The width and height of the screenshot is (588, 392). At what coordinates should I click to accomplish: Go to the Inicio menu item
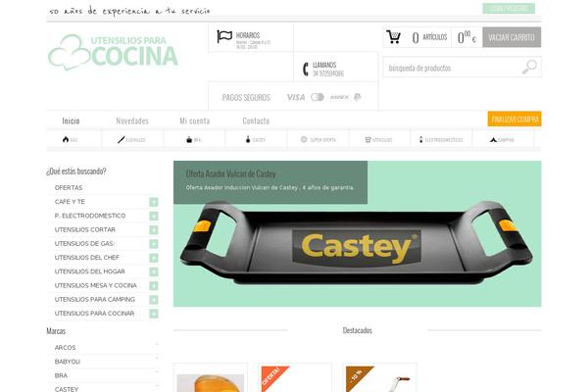71,121
